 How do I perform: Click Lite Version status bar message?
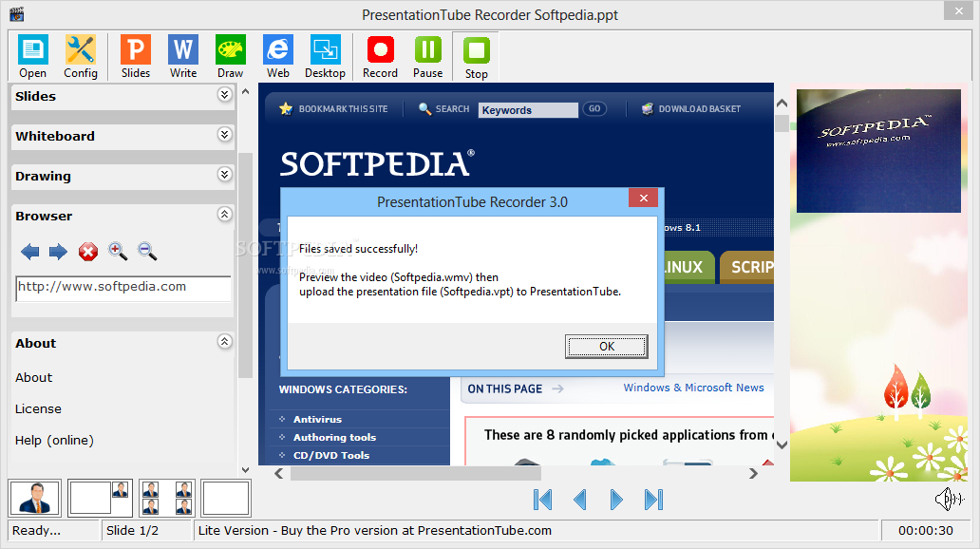[x=375, y=531]
